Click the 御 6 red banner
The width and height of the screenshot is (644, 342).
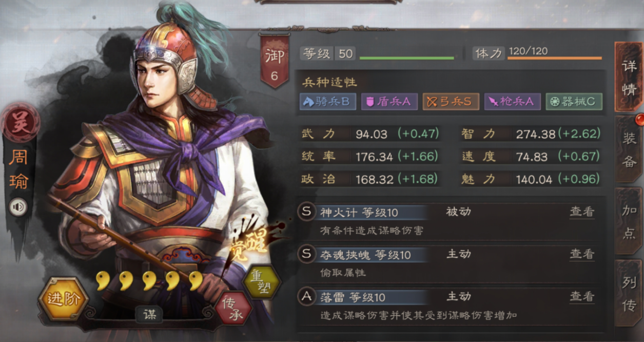click(x=275, y=61)
